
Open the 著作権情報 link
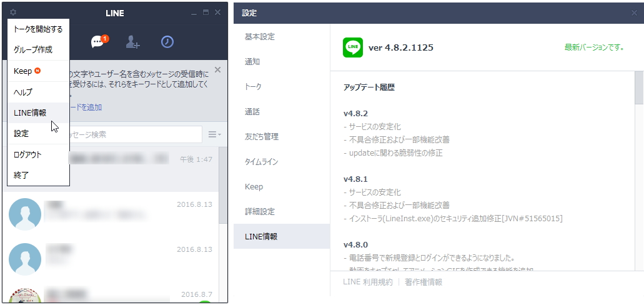pos(424,282)
